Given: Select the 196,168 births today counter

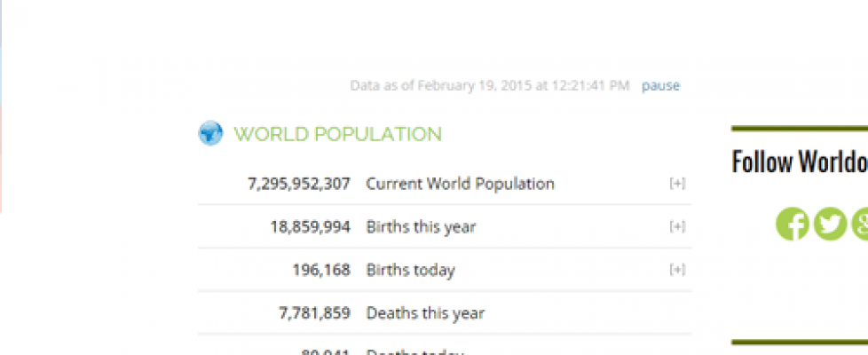Looking at the screenshot, I should pyautogui.click(x=320, y=270).
